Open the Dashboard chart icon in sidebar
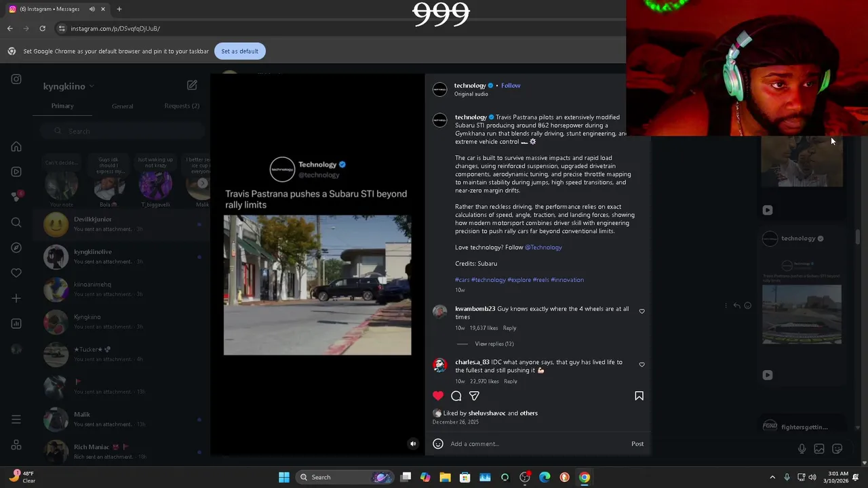The height and width of the screenshot is (488, 868). click(16, 323)
